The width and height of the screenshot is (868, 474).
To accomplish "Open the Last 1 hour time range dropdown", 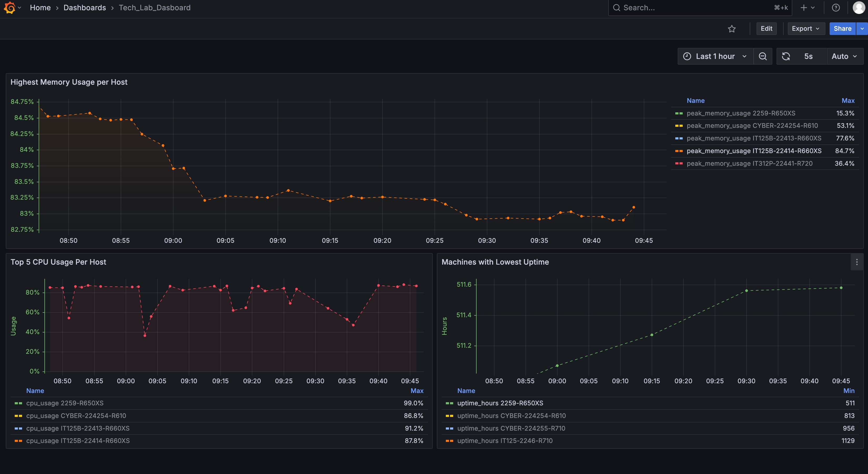I will 715,56.
